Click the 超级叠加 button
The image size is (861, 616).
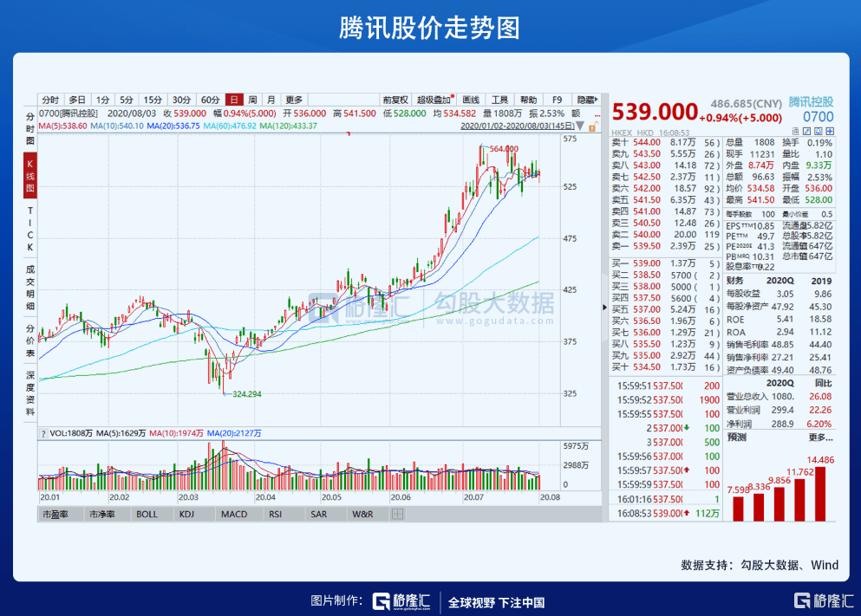[434, 100]
